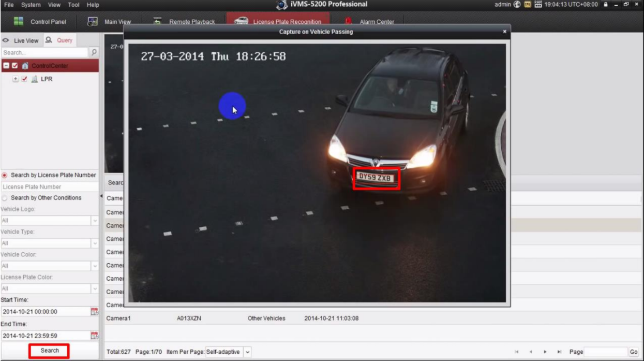
Task: Click the Search button
Action: [x=49, y=351]
